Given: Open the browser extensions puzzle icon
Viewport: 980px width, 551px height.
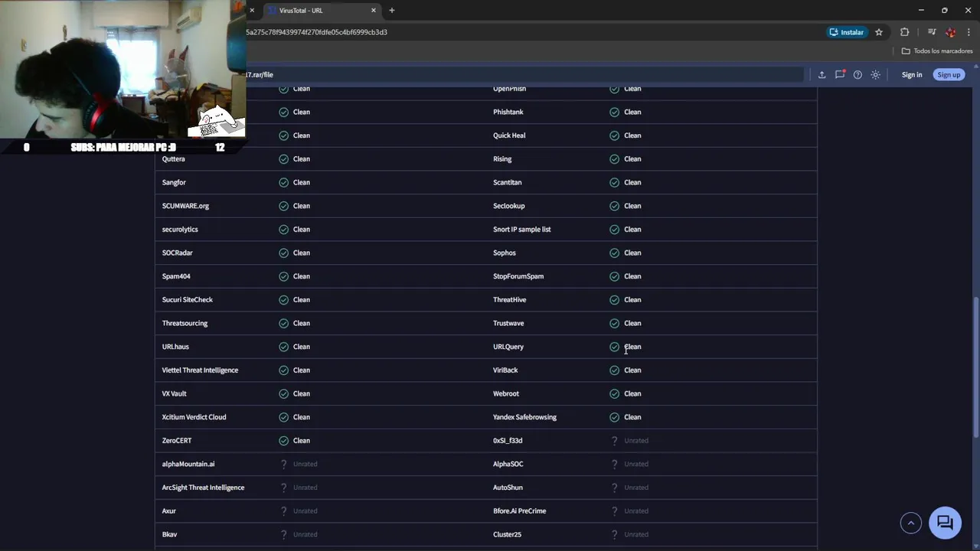Looking at the screenshot, I should point(904,32).
